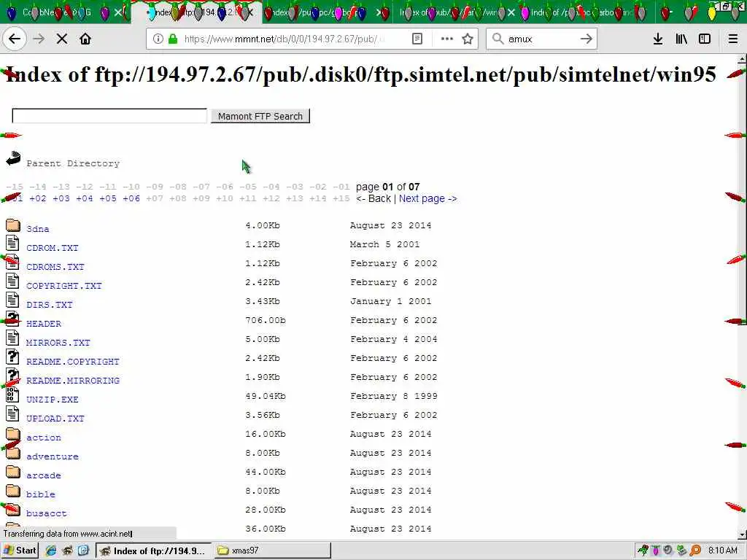
Task: Toggle reader view icon in address bar
Action: [x=417, y=39]
